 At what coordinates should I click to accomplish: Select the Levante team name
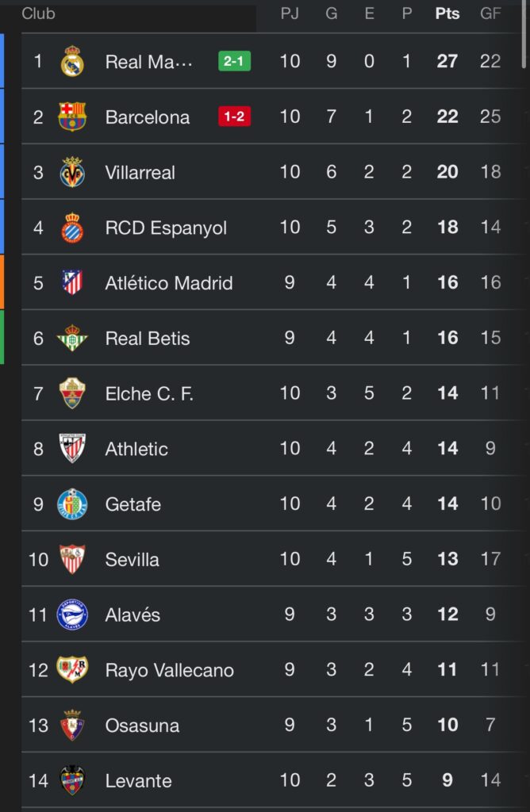pyautogui.click(x=138, y=781)
